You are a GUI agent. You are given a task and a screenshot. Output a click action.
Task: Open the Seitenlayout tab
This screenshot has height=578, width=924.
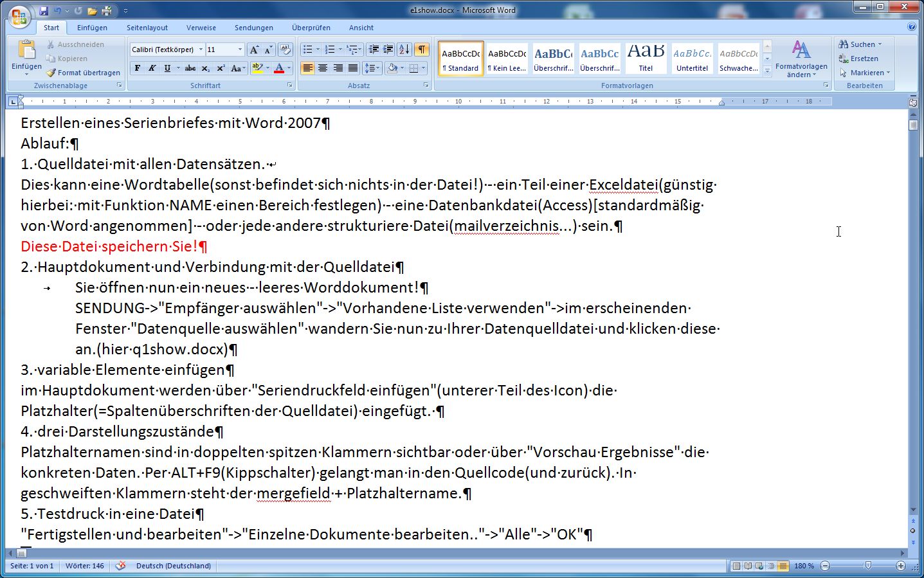pos(147,28)
